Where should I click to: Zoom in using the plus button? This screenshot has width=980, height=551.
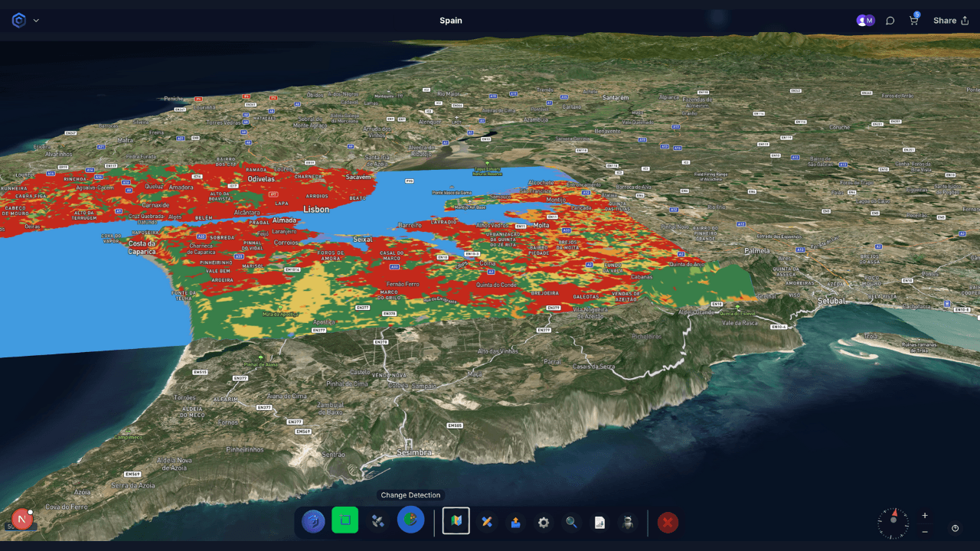click(x=925, y=516)
